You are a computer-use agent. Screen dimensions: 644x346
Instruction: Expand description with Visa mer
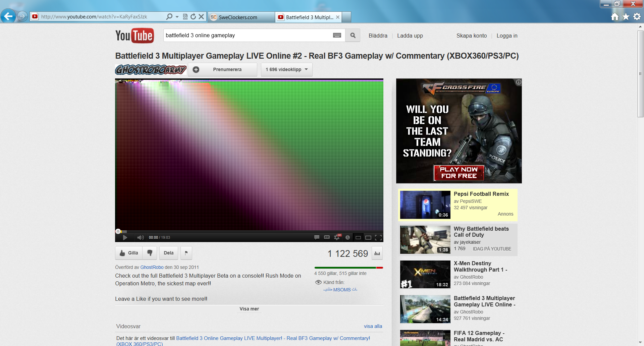(249, 309)
